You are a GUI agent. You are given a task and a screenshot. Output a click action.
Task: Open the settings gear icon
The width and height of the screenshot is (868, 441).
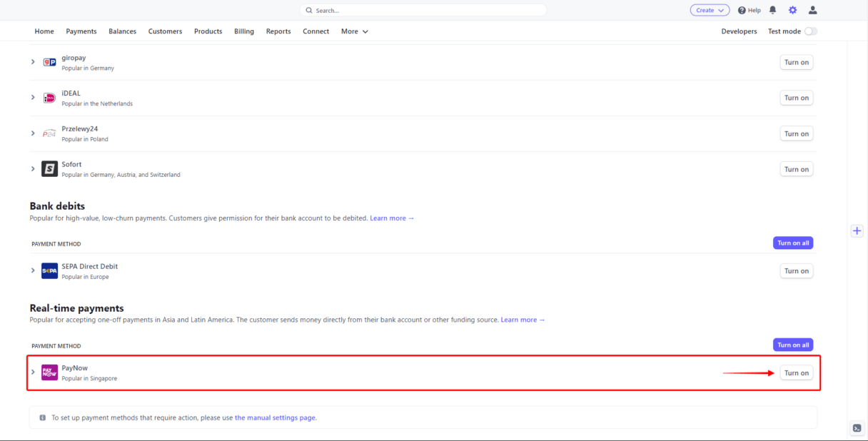click(792, 10)
